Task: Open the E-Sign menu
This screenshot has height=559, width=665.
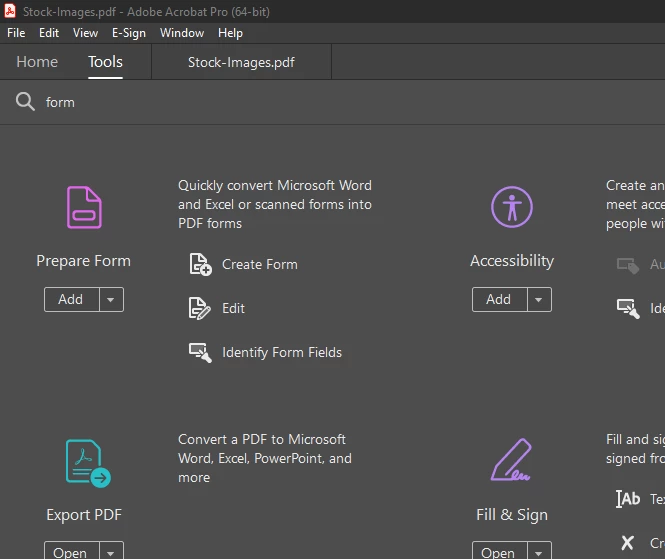Action: [129, 33]
